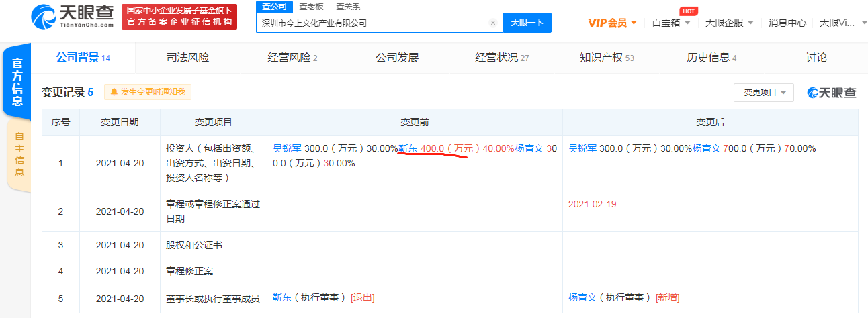Click the 2021-02-19 date value

(592, 204)
